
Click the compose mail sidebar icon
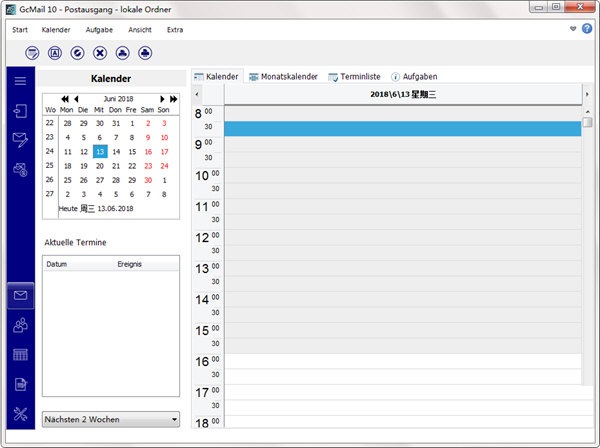click(x=20, y=140)
